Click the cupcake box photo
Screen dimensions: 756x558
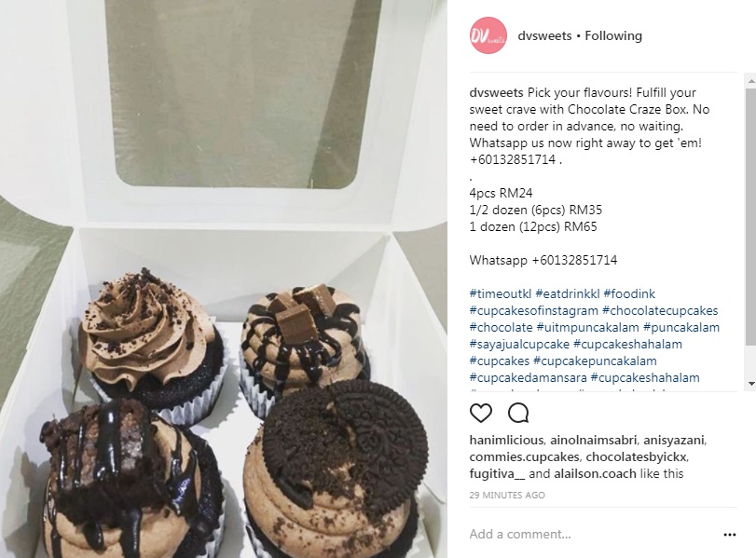[x=224, y=279]
